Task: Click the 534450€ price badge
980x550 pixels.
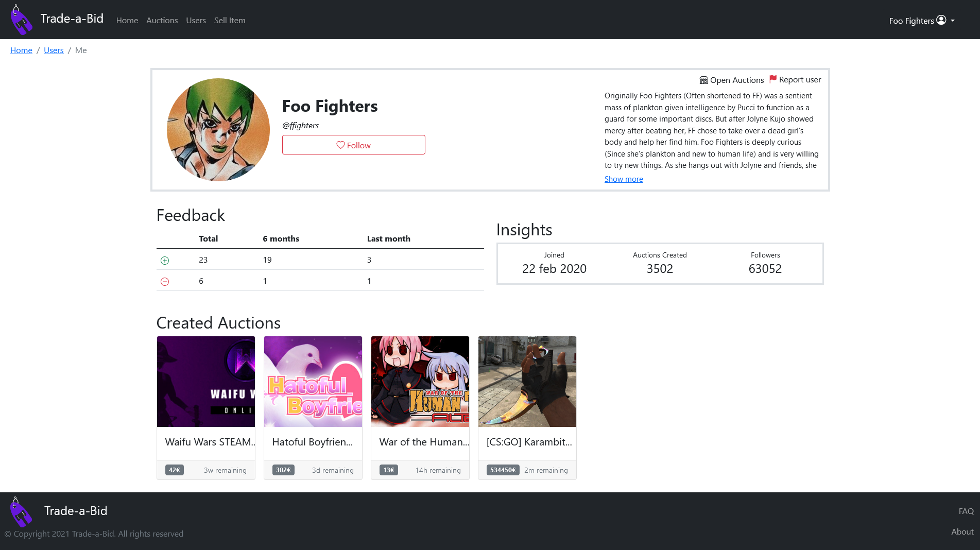Action: 503,470
